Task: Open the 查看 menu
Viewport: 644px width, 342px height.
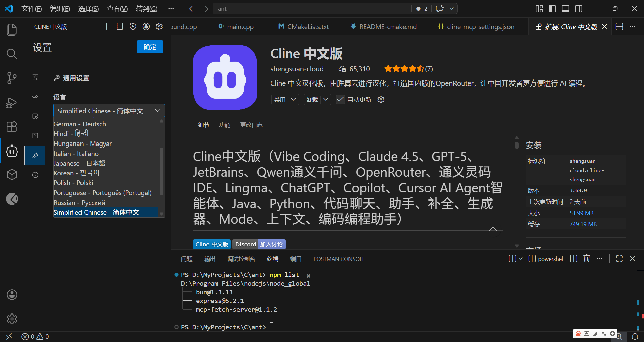Action: coord(117,9)
